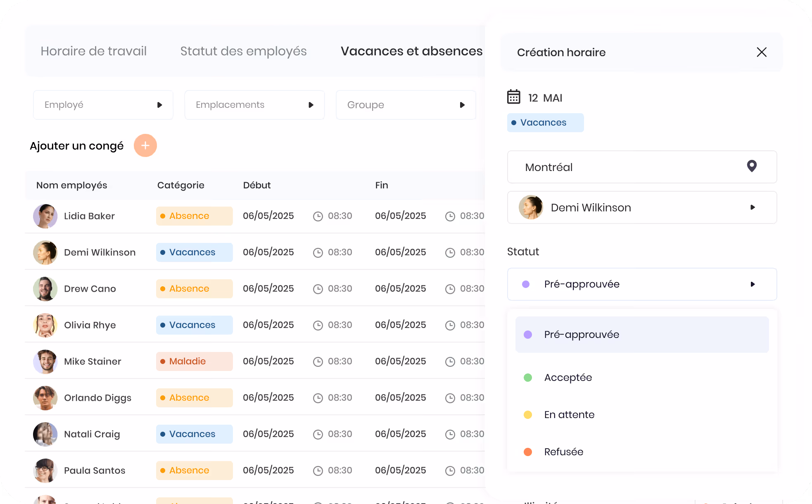Click the 12 MAI date text
The height and width of the screenshot is (504, 812).
[545, 98]
